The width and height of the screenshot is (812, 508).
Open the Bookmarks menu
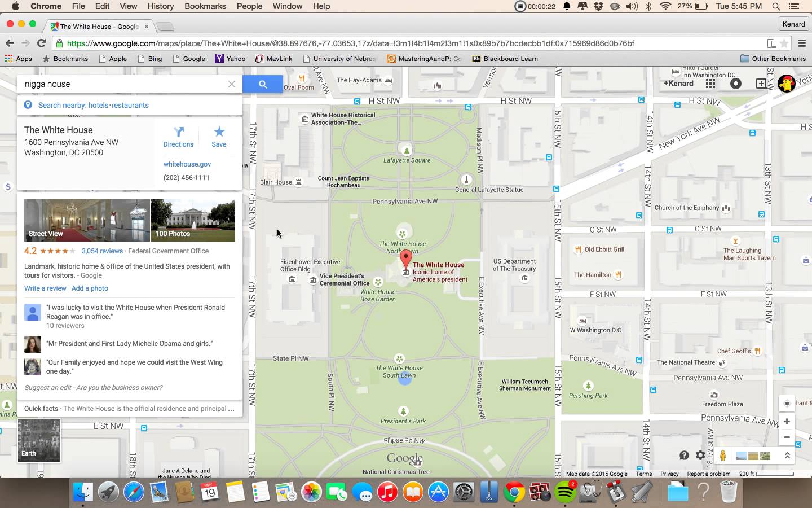click(205, 6)
